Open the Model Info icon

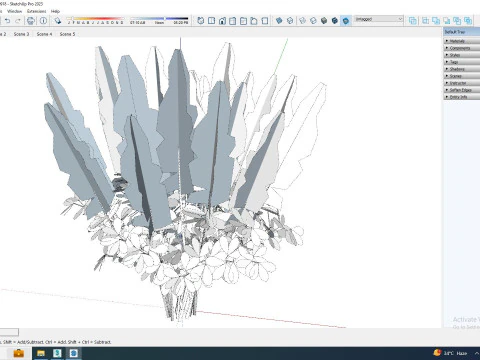pos(43,21)
